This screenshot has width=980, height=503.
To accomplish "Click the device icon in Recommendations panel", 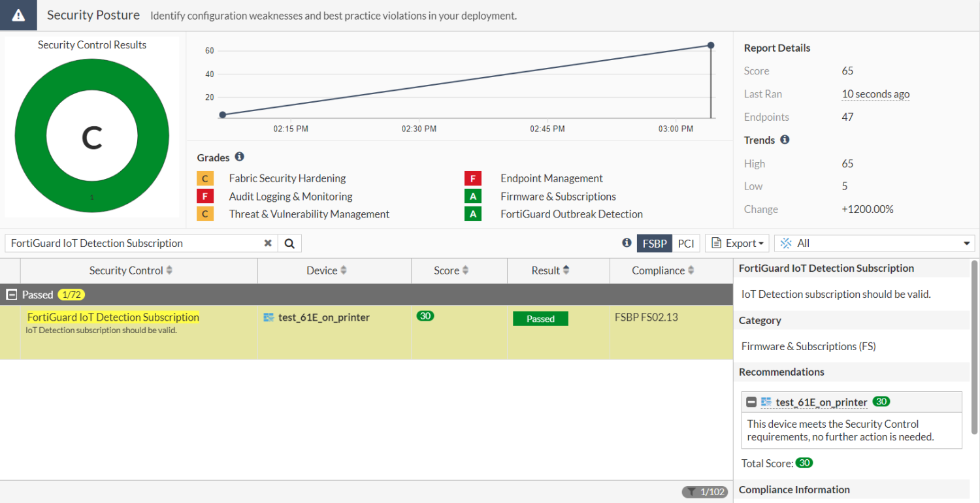I will tap(766, 402).
